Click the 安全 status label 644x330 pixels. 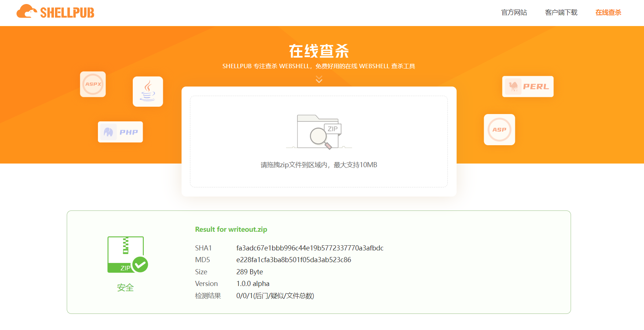point(125,288)
